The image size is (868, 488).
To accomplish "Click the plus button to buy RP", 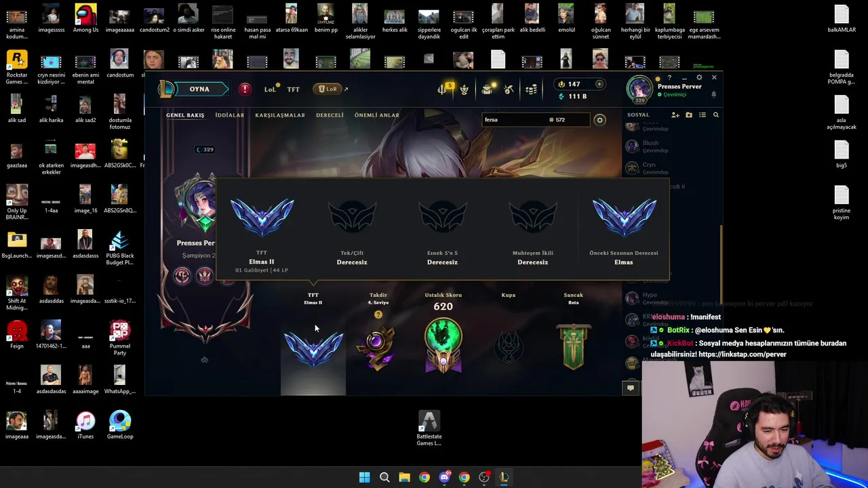I will 599,84.
